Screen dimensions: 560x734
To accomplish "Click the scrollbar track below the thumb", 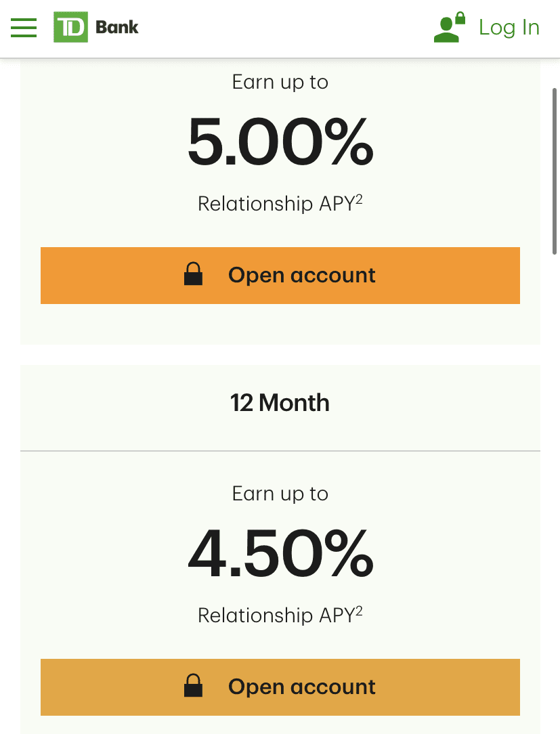I will [x=555, y=474].
